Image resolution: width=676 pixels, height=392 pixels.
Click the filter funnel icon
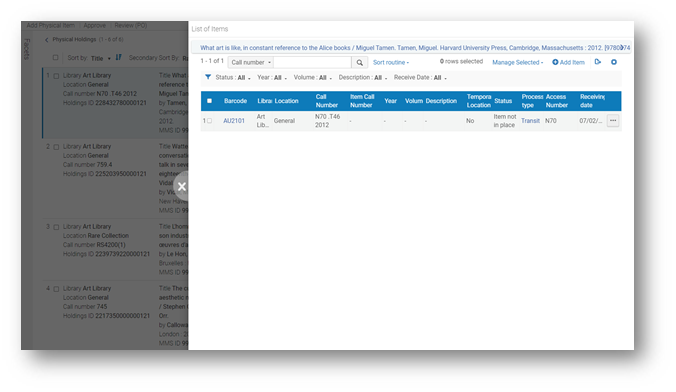tap(208, 77)
